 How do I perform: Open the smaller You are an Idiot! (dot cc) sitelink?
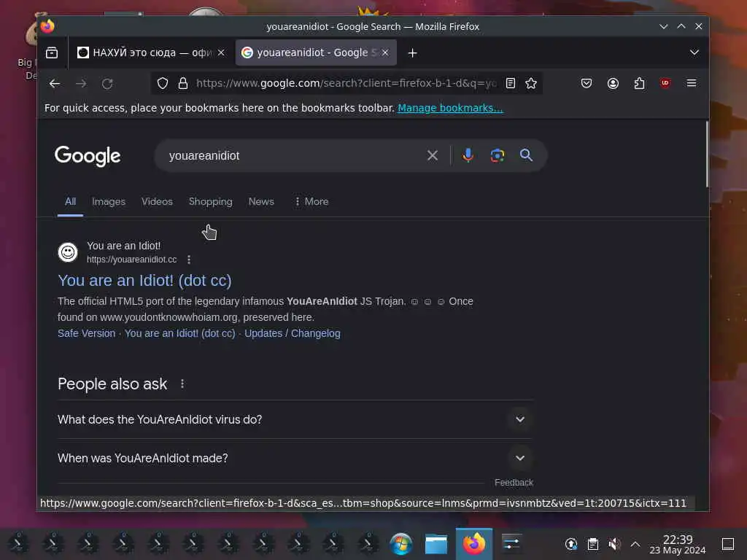coord(179,333)
